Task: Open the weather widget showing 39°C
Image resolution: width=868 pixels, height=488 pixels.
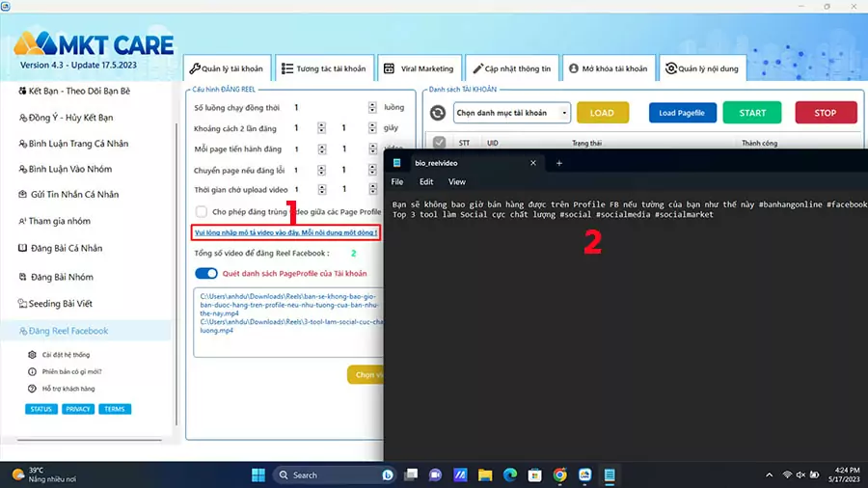Action: [43, 474]
